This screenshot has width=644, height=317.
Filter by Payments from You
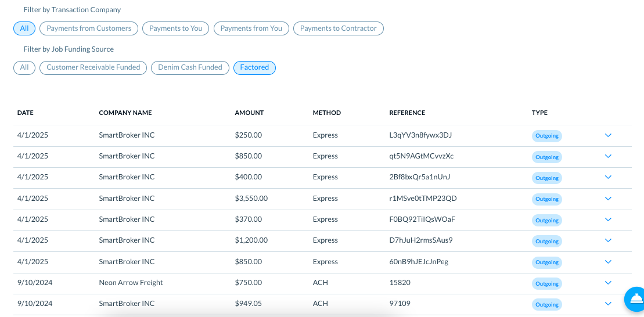click(251, 28)
